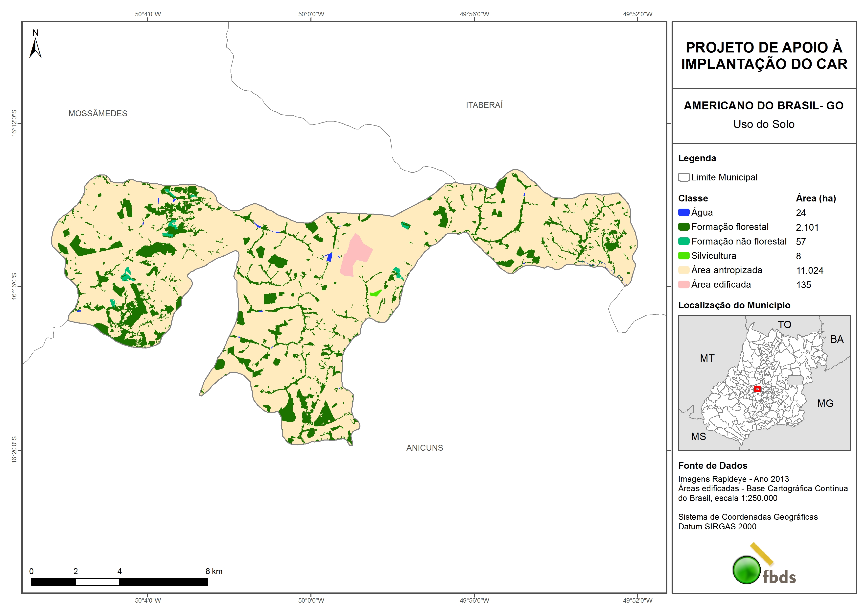Click the ANICUNS municipality label
This screenshot has height=614, width=868.
424,447
